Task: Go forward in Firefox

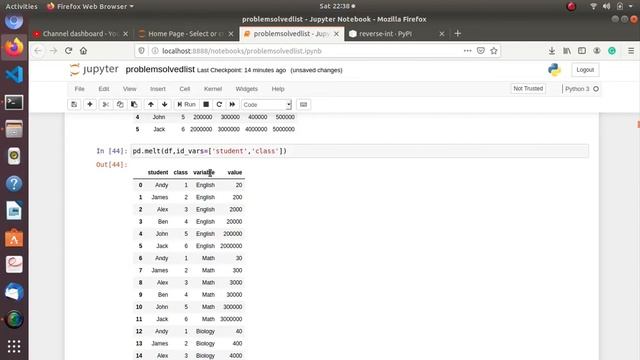Action: (x=53, y=51)
